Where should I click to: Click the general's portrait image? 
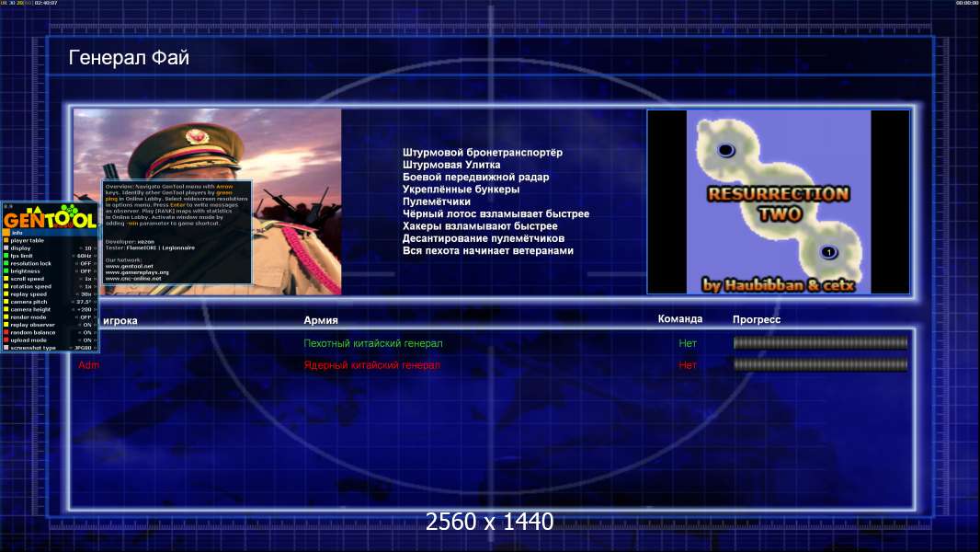(208, 201)
